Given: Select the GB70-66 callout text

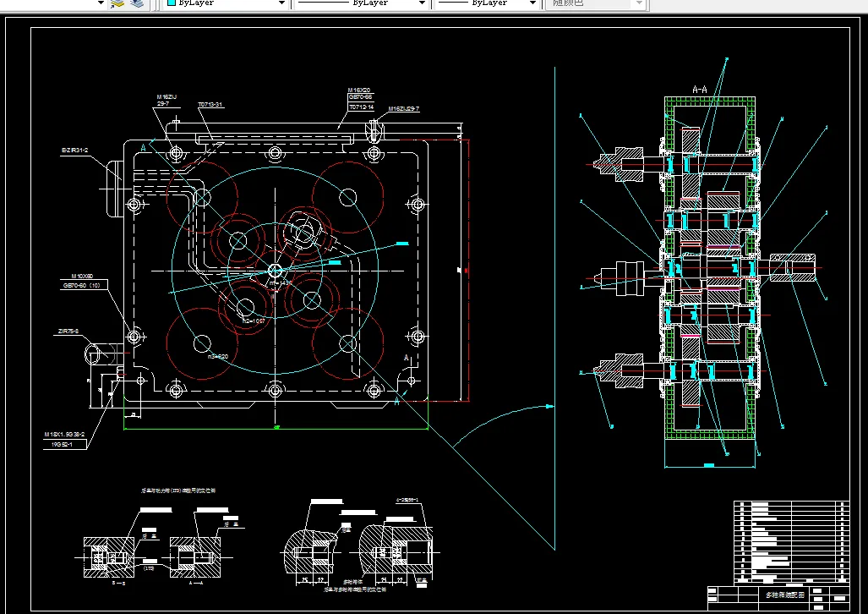Looking at the screenshot, I should point(360,97).
